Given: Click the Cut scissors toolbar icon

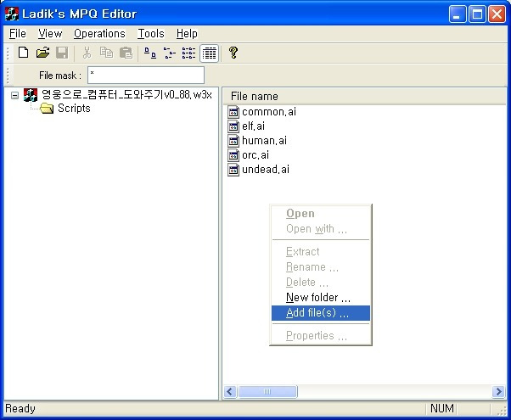Looking at the screenshot, I should coord(87,53).
